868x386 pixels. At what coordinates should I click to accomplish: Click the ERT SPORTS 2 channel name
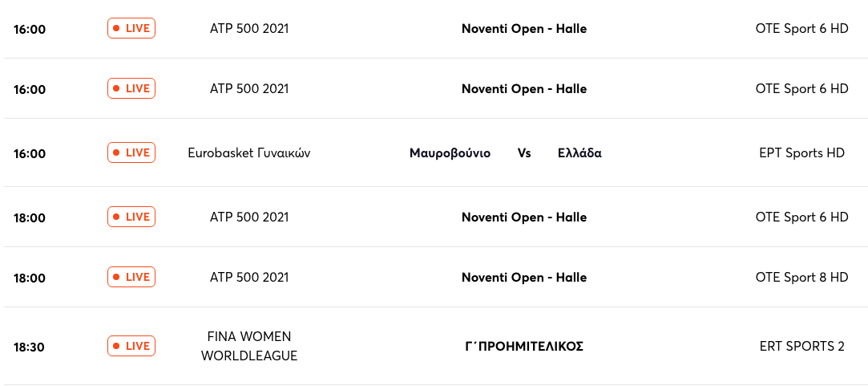802,347
